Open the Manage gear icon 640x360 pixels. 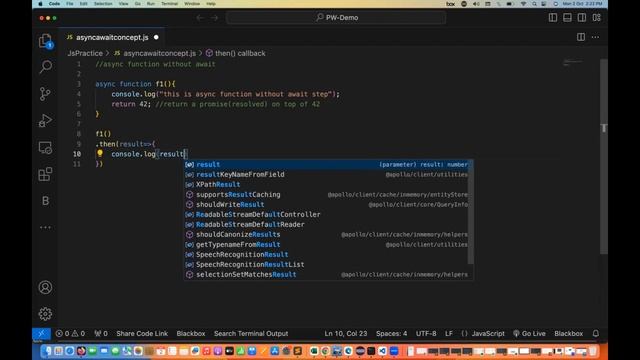coord(45,313)
